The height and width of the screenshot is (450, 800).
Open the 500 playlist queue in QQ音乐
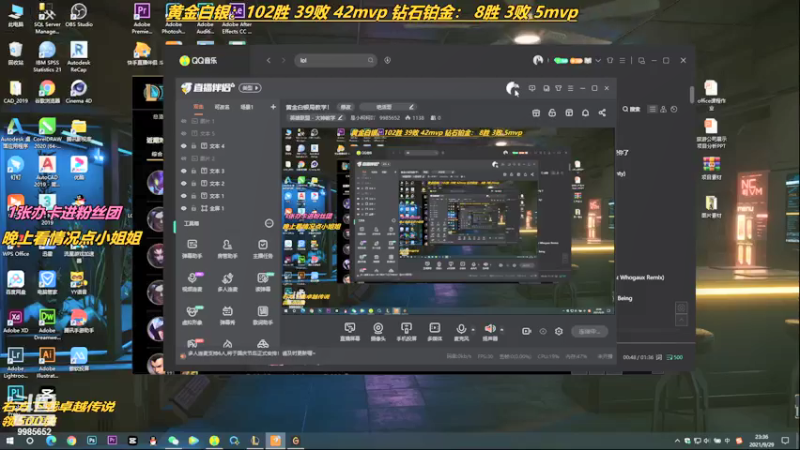674,357
